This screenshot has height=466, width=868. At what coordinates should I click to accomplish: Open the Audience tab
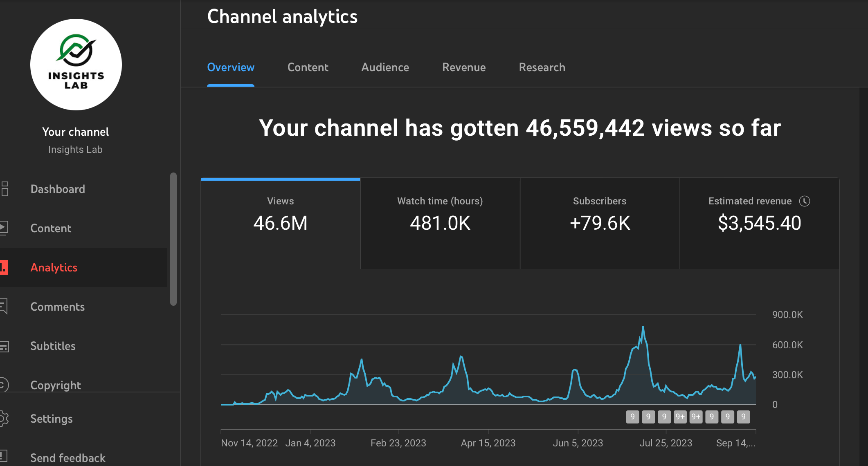pos(385,67)
